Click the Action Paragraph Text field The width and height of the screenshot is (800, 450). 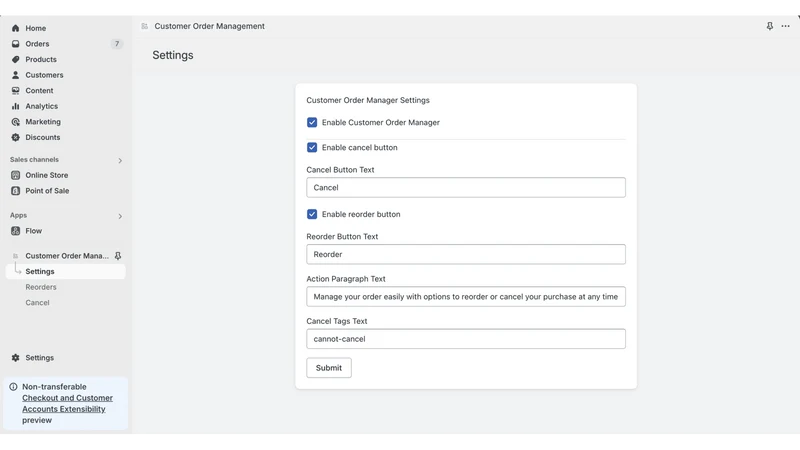click(466, 296)
